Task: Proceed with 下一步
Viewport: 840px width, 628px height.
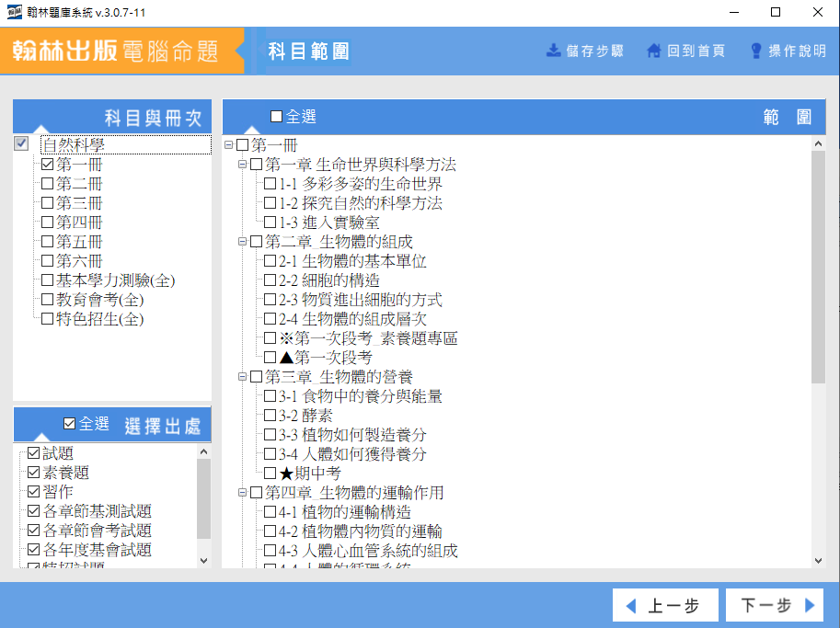Action: point(775,606)
